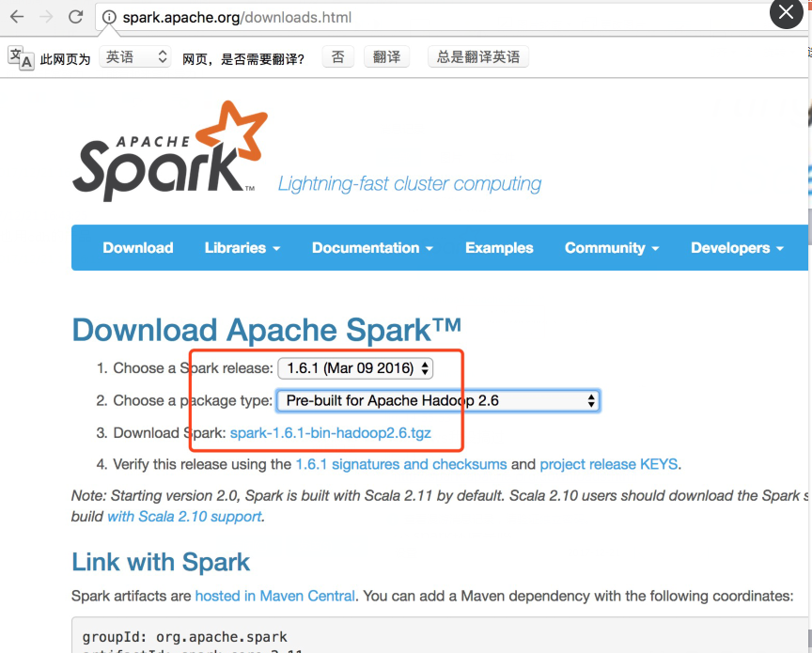This screenshot has height=653, width=812.
Task: Click the spark.apache.org address bar URL
Action: pos(237,18)
